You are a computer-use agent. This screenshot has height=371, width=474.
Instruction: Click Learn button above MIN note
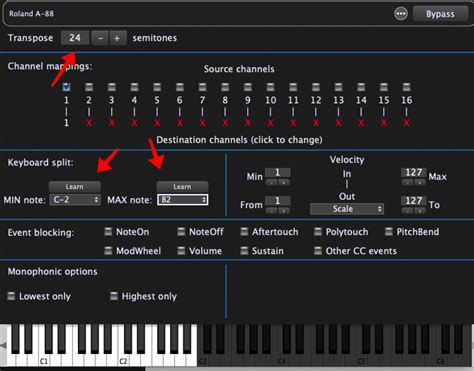click(x=74, y=187)
